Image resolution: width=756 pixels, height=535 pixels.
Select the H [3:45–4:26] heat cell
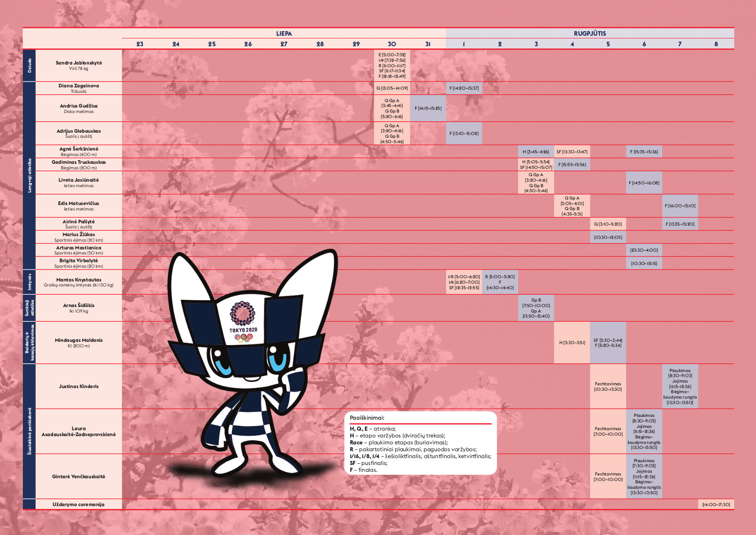[536, 151]
